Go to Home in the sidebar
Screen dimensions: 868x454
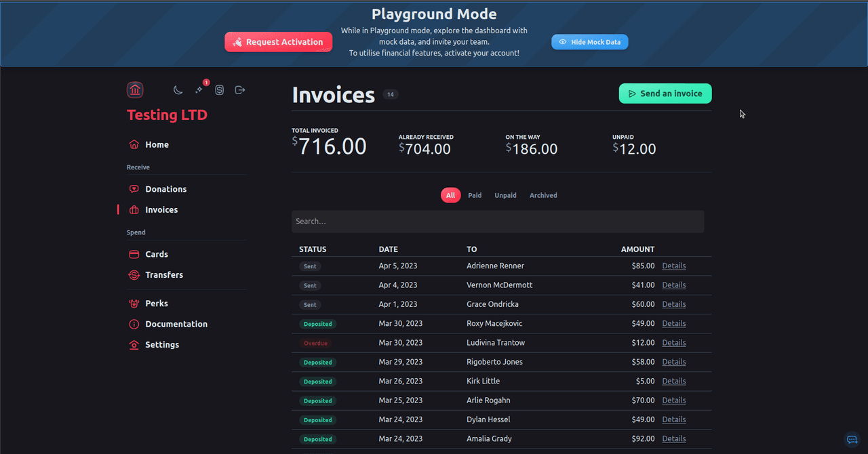tap(157, 144)
